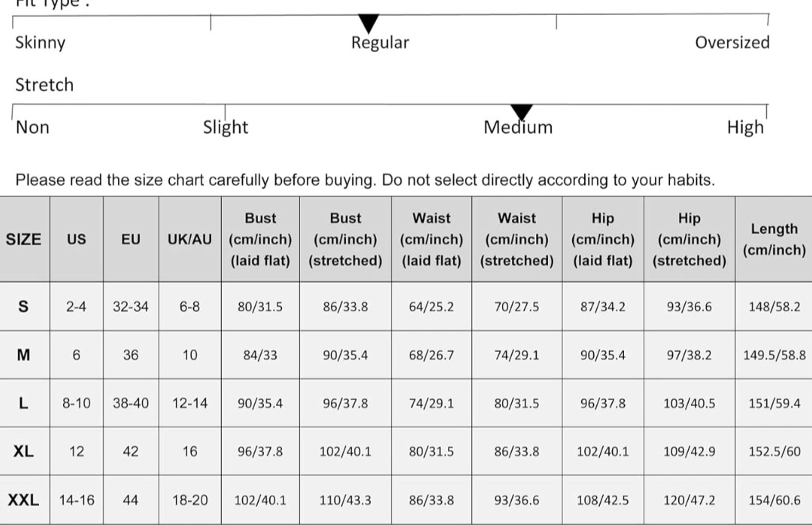Click the SIZE column header
The image size is (812, 525).
pos(24,239)
